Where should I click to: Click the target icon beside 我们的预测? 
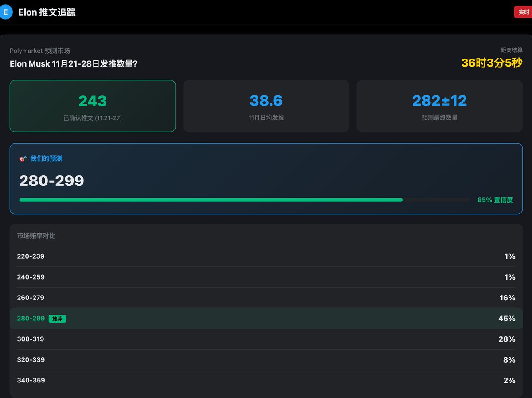click(x=23, y=158)
